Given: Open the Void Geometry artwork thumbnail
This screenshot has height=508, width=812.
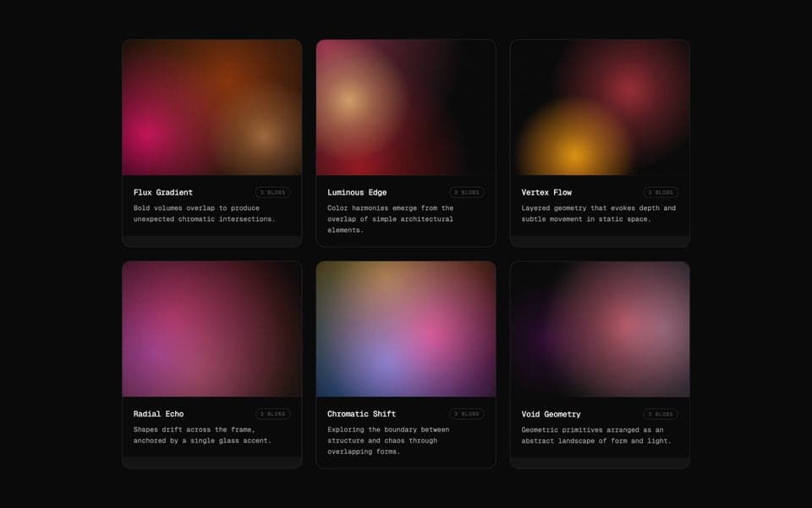Looking at the screenshot, I should [600, 329].
